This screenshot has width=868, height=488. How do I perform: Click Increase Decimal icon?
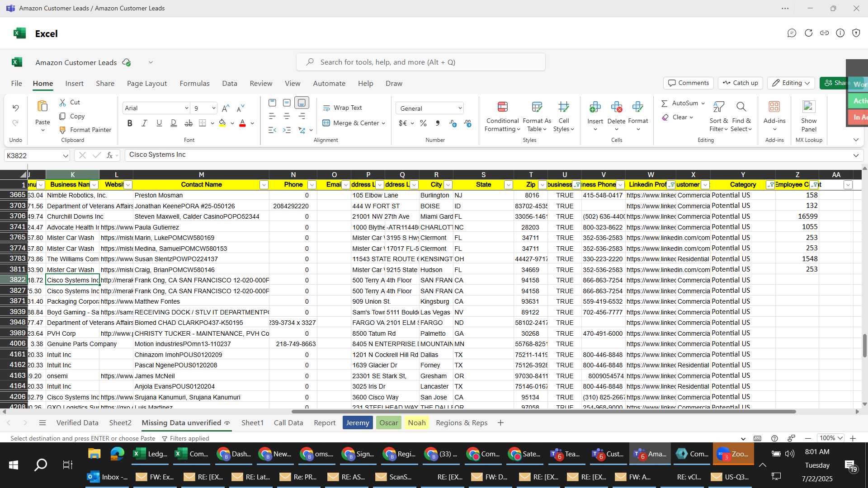[453, 123]
